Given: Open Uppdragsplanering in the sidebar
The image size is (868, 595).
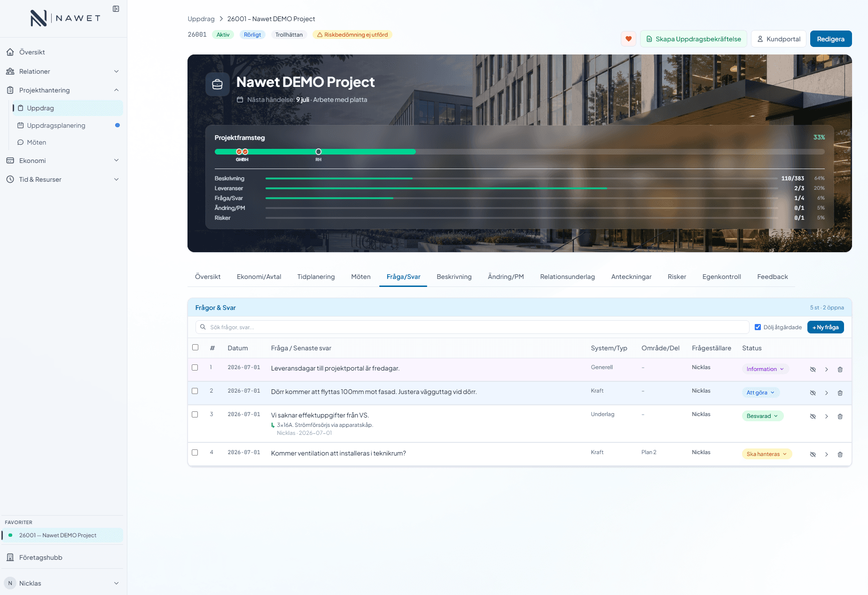Looking at the screenshot, I should pyautogui.click(x=68, y=125).
